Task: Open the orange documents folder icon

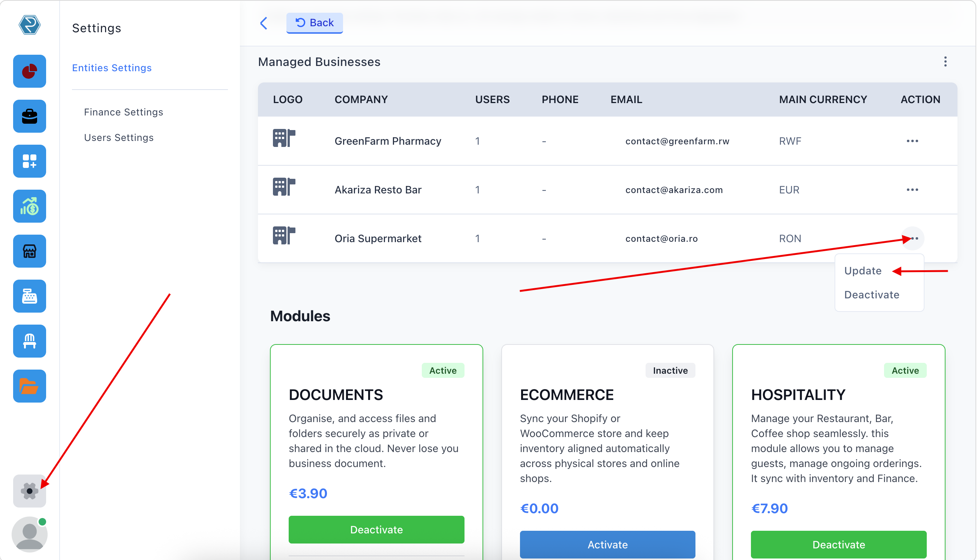Action: coord(29,386)
